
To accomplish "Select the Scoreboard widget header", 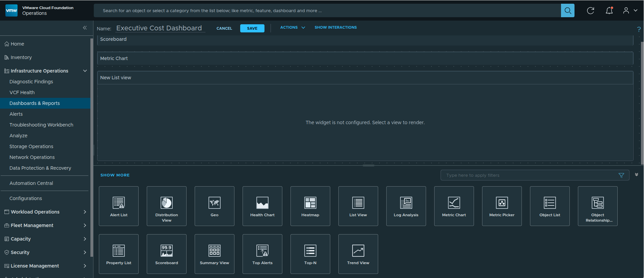I will 365,39.
